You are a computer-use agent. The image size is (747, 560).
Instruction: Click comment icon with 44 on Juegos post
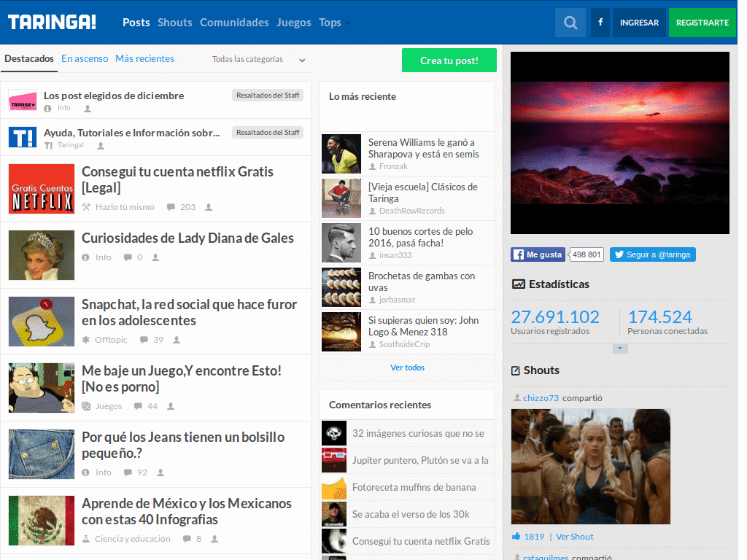coord(138,406)
